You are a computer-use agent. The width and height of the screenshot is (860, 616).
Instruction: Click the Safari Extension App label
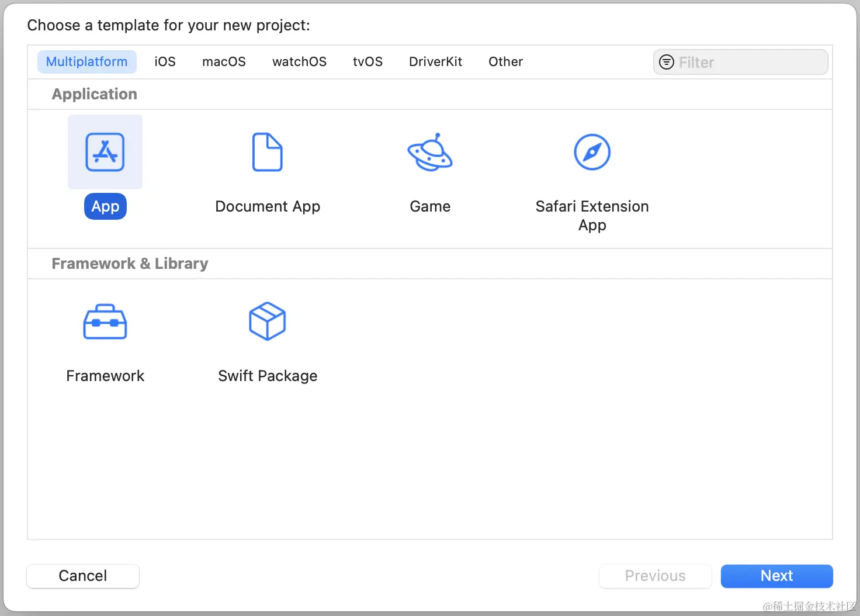(592, 216)
